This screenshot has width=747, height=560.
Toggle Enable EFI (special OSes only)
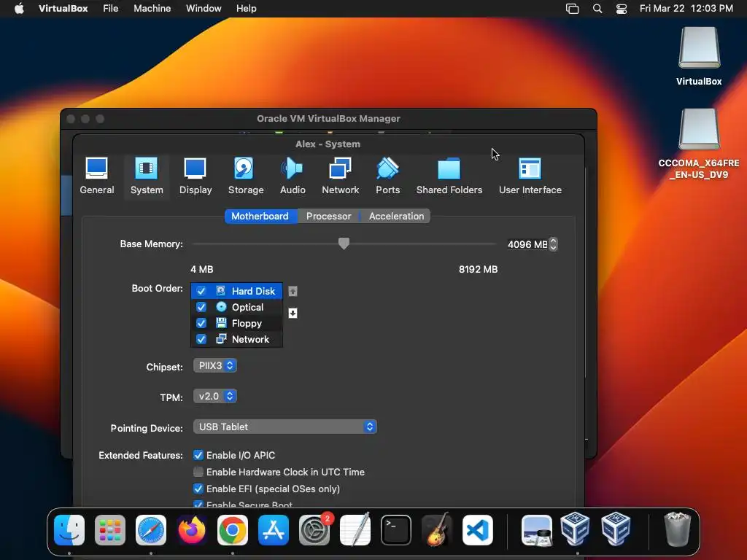click(x=198, y=489)
